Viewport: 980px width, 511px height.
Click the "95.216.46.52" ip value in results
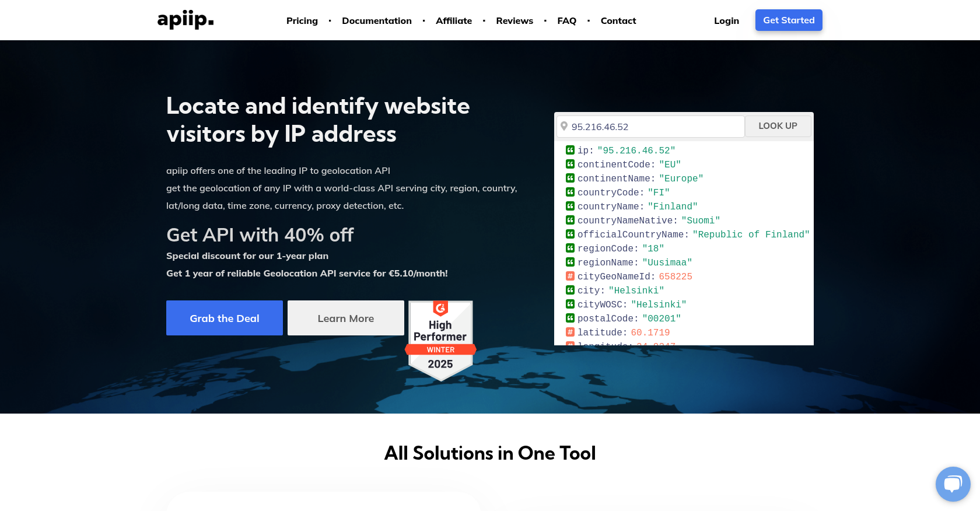point(636,150)
